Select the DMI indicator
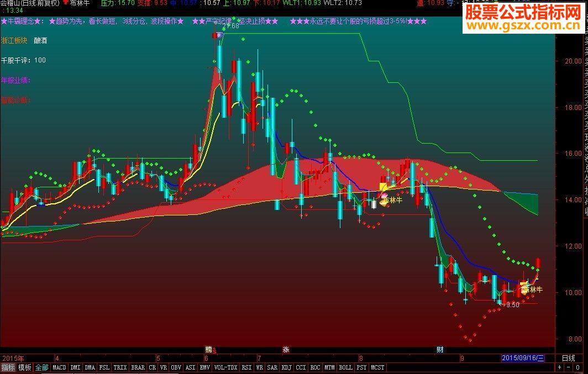 [75, 367]
